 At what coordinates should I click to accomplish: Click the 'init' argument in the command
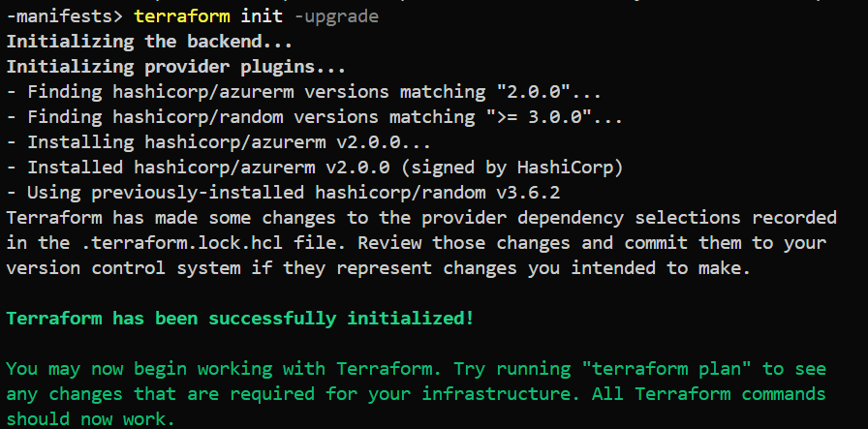coord(262,16)
